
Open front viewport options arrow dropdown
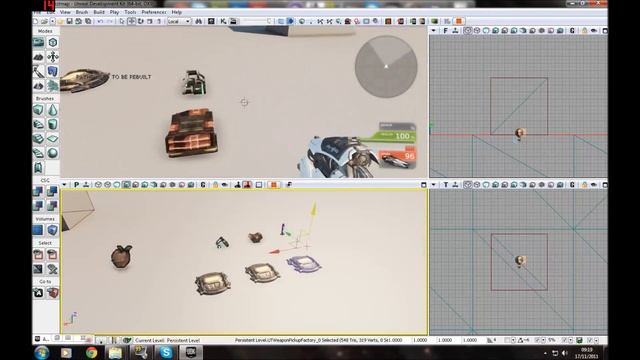pos(433,31)
